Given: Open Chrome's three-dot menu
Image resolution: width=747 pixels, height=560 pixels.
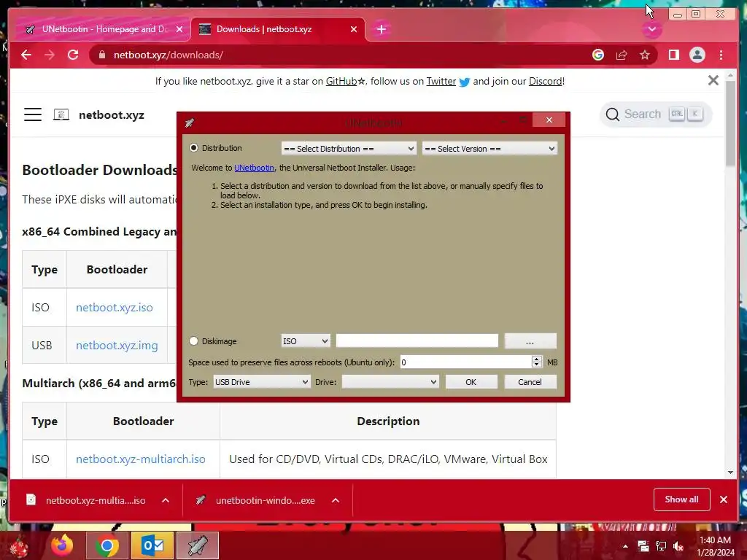Looking at the screenshot, I should tap(721, 55).
